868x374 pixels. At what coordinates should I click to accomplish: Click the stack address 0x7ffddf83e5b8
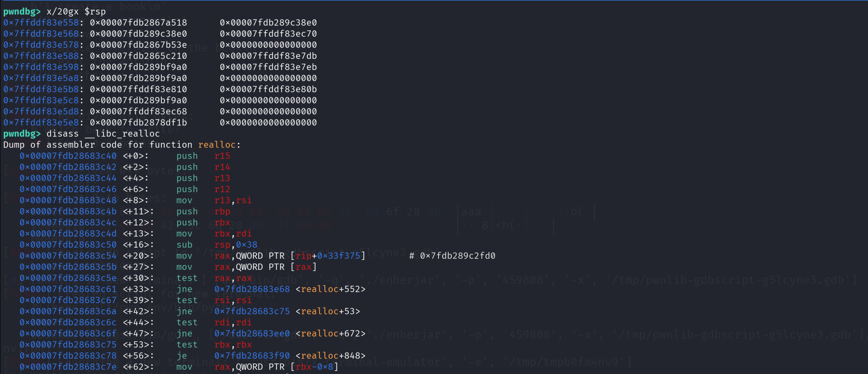41,89
